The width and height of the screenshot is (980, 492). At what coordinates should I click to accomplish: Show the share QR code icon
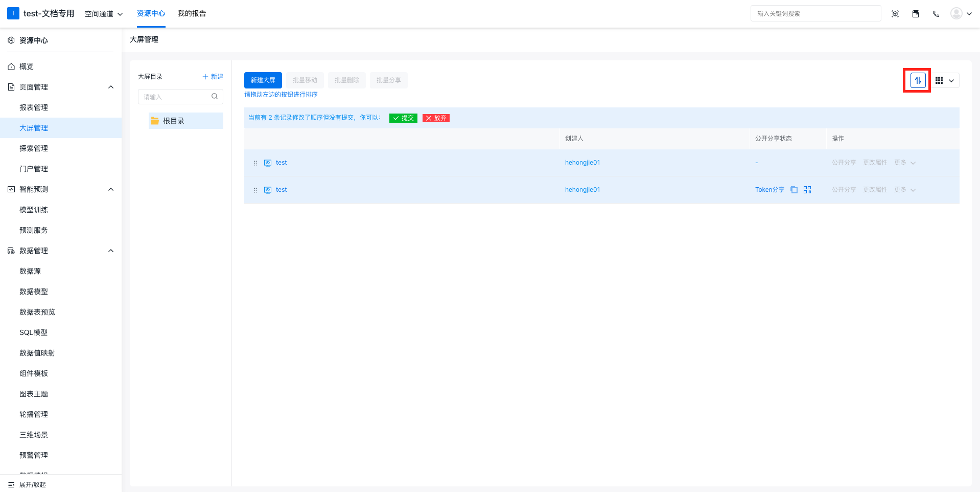point(807,190)
